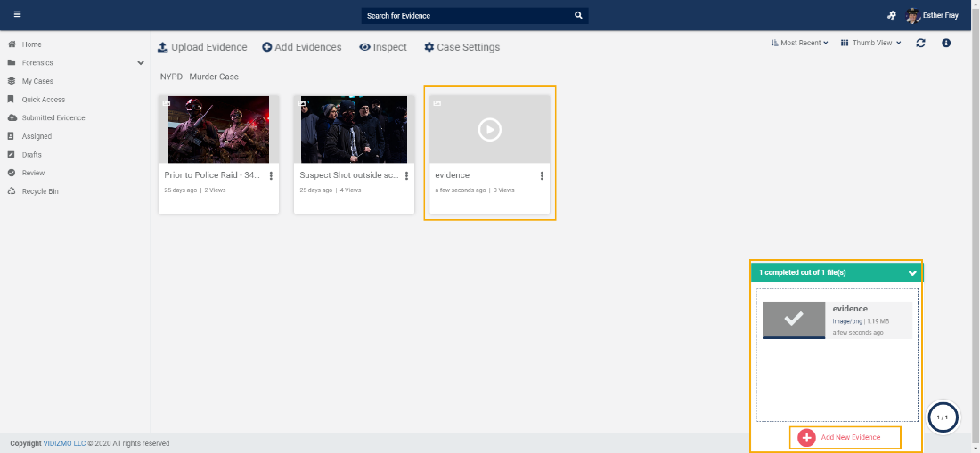Click the 1/1 upload progress circle
The height and width of the screenshot is (453, 980).
click(943, 417)
